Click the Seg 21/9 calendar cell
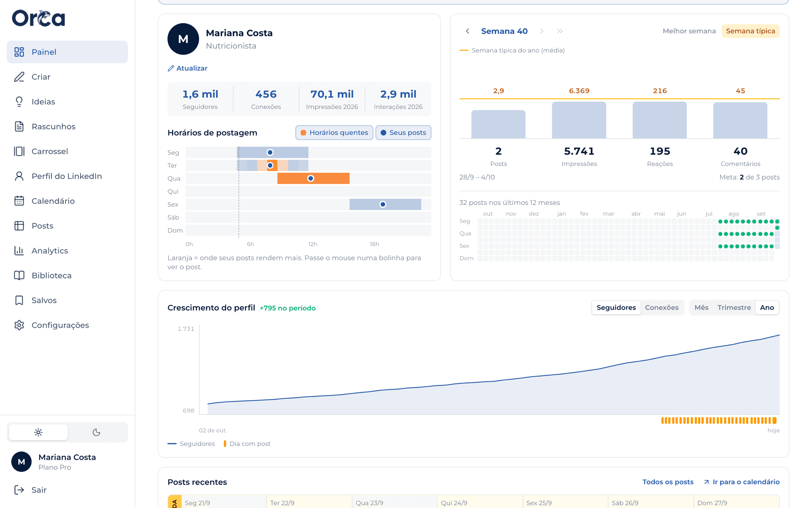Viewport: 812px width, 508px height. [x=223, y=502]
